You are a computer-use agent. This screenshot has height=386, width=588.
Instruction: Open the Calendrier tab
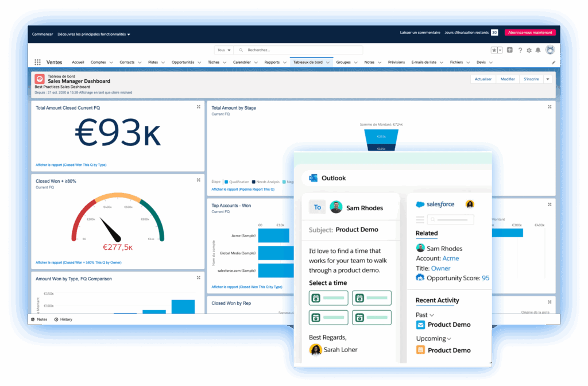[242, 62]
